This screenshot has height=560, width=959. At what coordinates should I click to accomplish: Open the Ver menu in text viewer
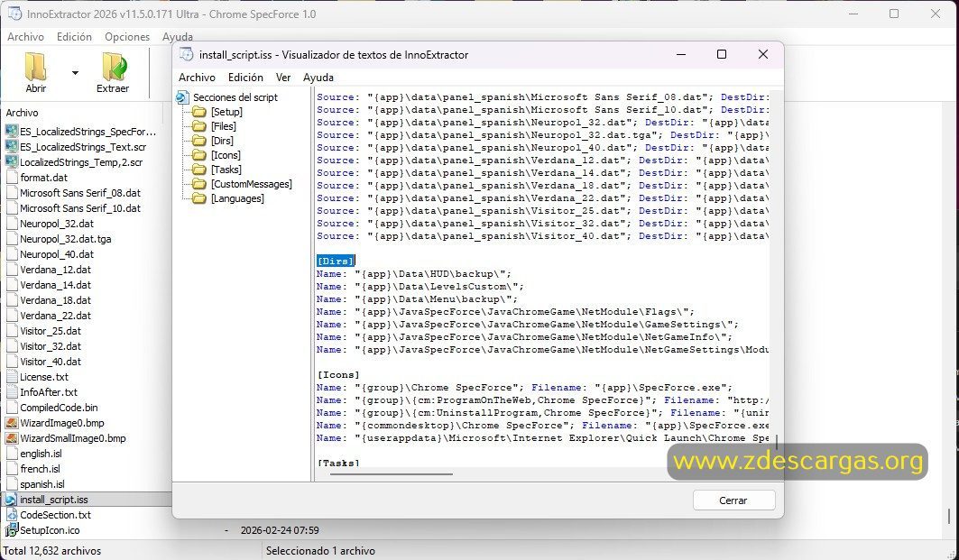point(283,77)
